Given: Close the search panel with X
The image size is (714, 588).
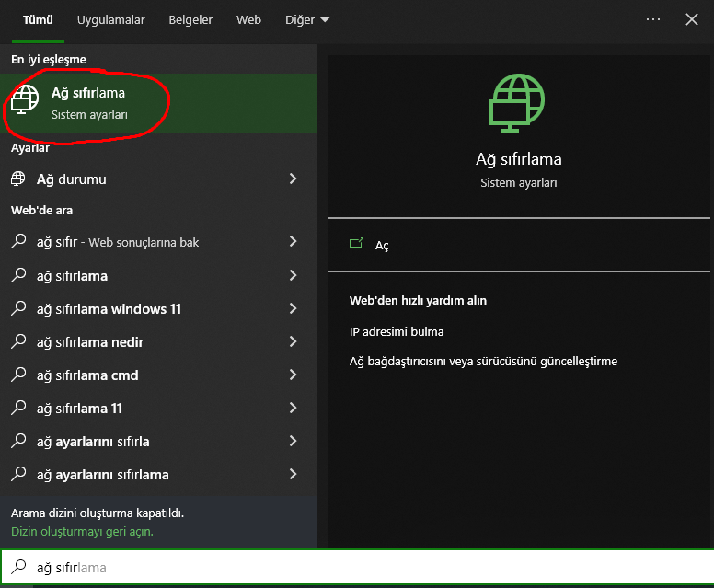Looking at the screenshot, I should click(692, 19).
